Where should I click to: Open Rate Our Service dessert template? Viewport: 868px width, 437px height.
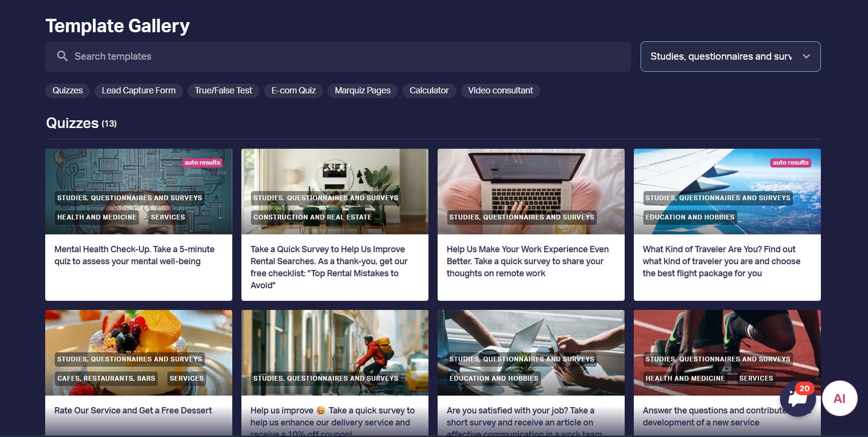pyautogui.click(x=138, y=373)
